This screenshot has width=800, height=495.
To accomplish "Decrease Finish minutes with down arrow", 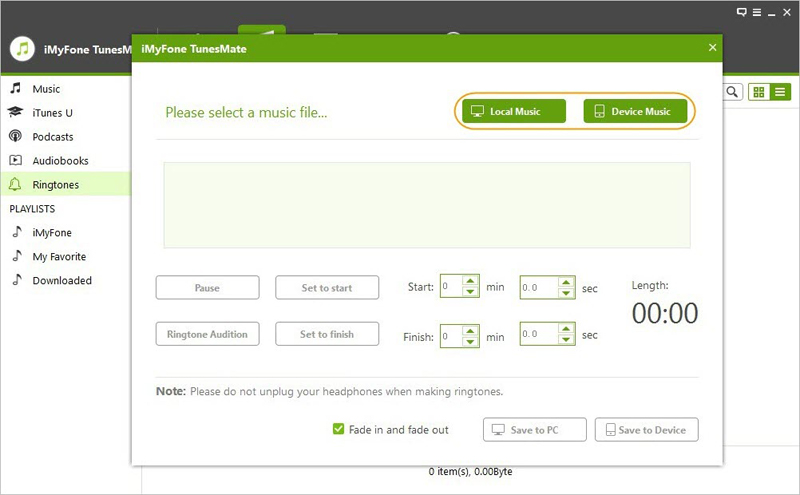I will coord(470,341).
